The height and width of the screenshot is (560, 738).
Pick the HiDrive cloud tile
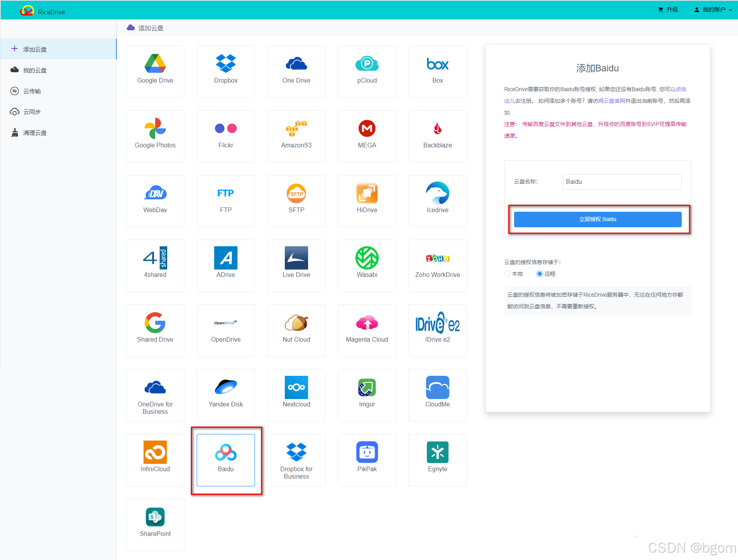click(367, 201)
